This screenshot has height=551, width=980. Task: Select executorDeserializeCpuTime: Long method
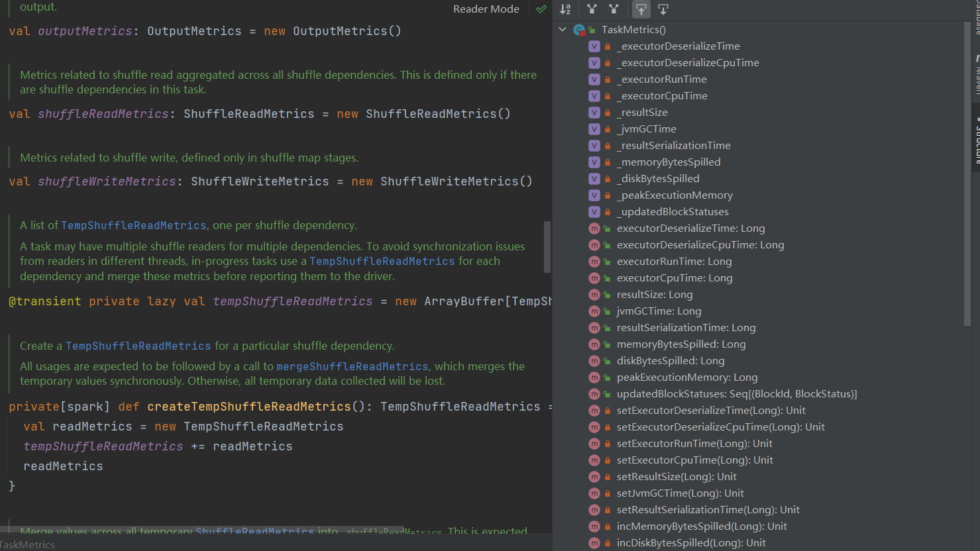tap(700, 245)
